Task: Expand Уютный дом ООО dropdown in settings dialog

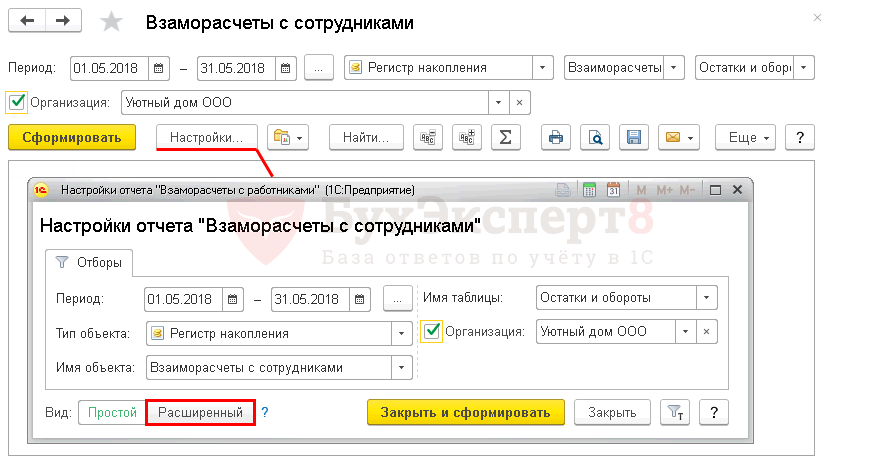Action: [685, 331]
